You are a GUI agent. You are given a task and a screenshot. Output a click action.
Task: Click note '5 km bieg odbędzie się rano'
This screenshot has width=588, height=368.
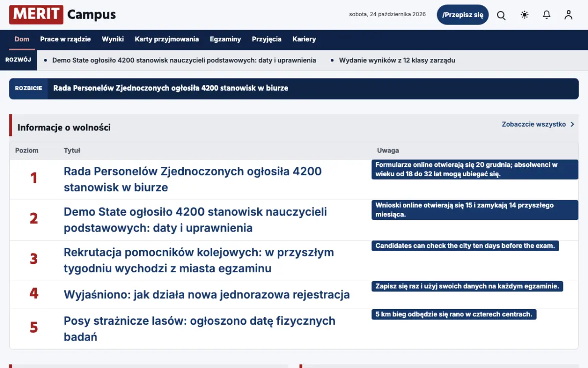click(454, 314)
